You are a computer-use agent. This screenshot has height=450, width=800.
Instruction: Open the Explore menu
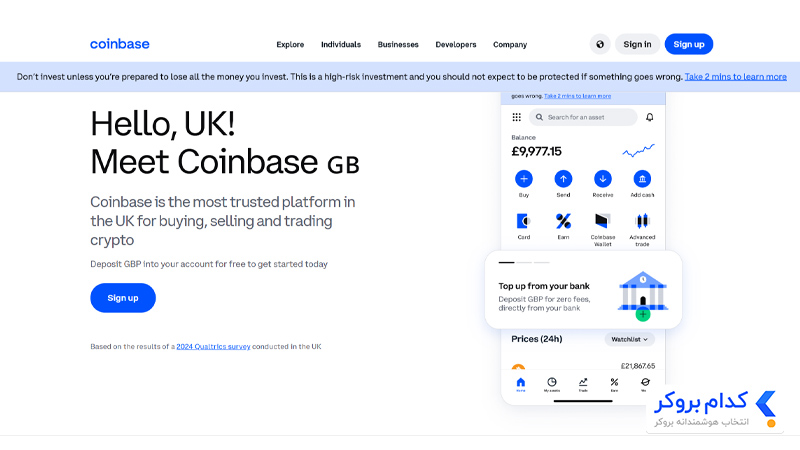coord(290,44)
